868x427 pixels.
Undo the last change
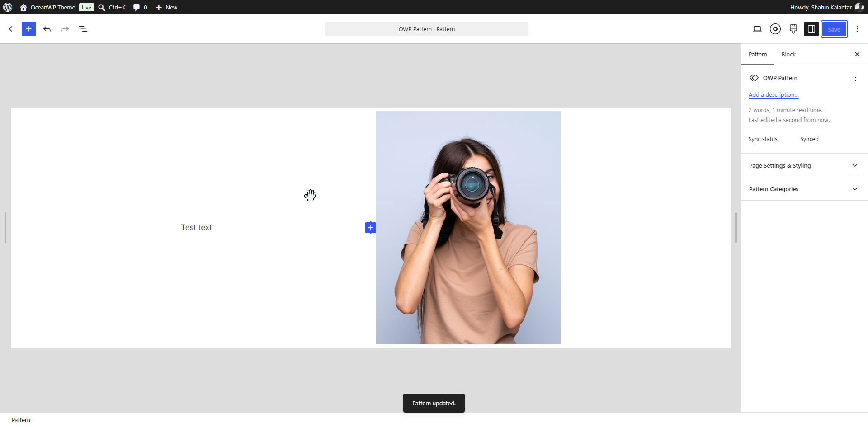[x=47, y=29]
